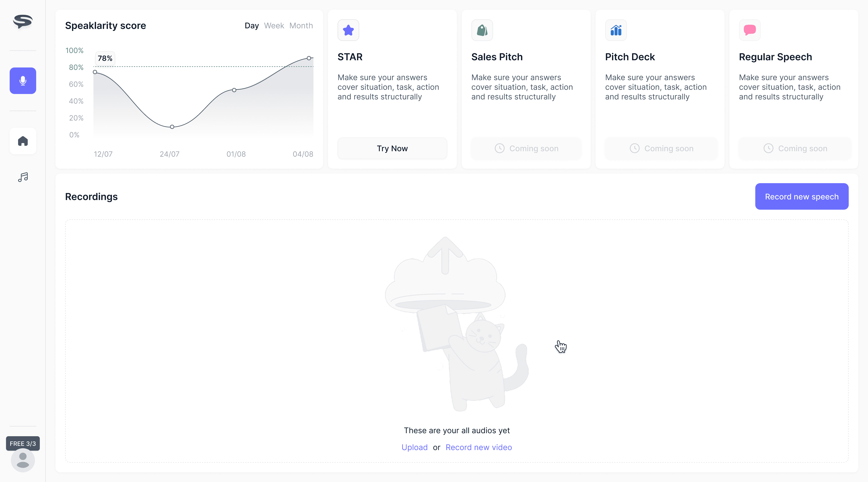Click the FREE 3/3 badge

click(x=23, y=443)
